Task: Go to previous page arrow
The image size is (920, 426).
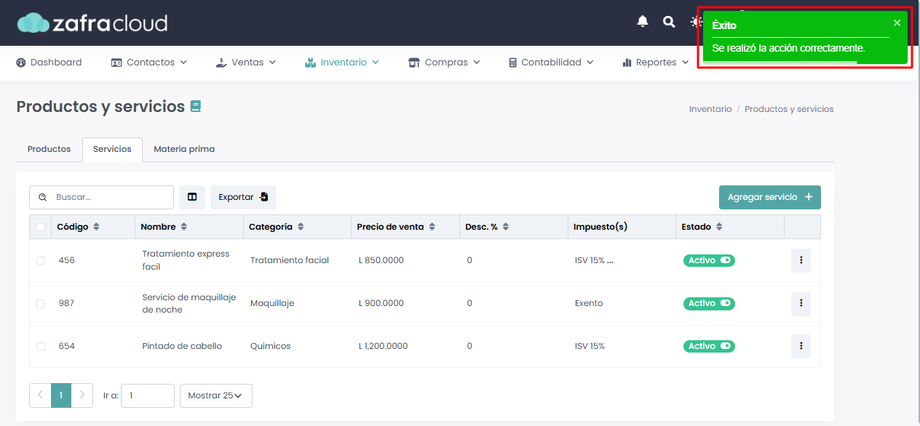Action: coord(40,395)
